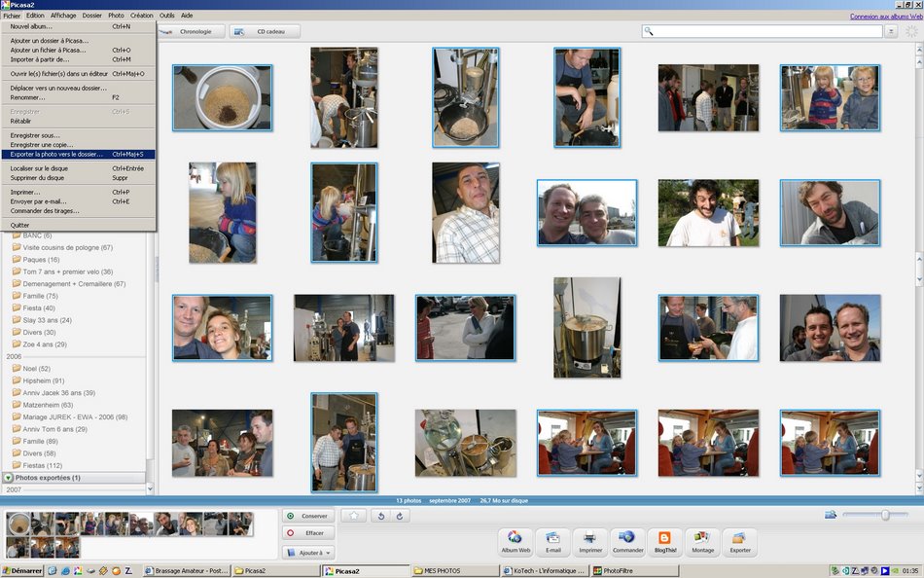924x578 pixels.
Task: Switch to MES PHOTOS taskbar folder
Action: click(x=455, y=570)
